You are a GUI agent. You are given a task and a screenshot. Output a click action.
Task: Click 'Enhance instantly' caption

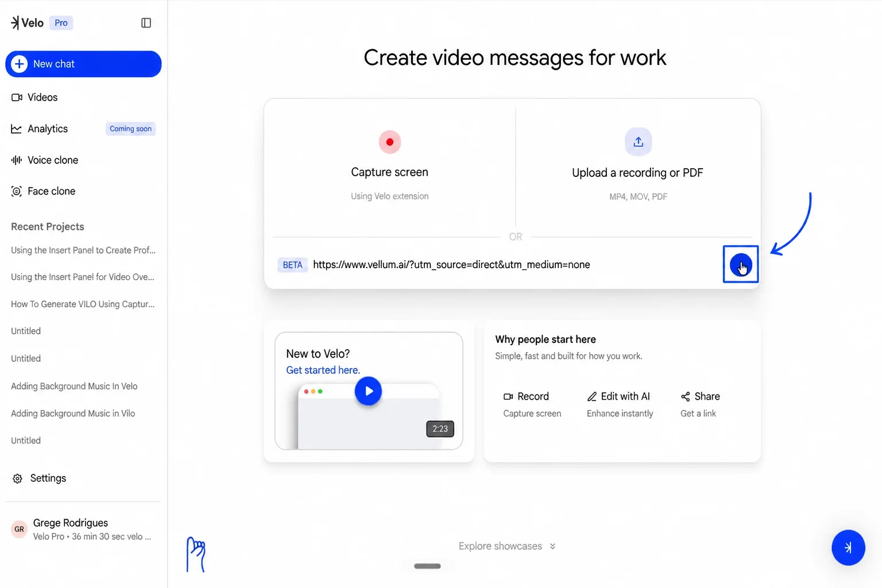[620, 413]
